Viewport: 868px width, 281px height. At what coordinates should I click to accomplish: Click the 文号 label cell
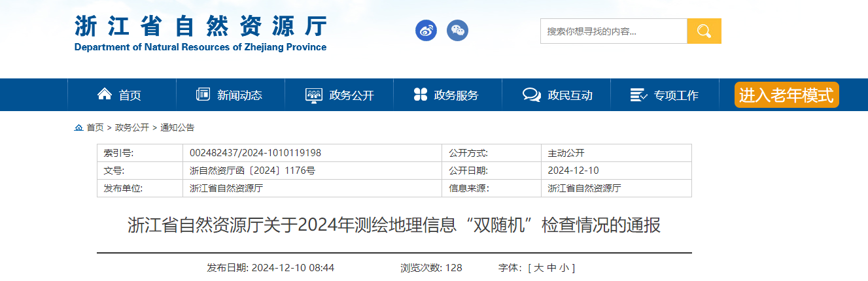pyautogui.click(x=140, y=171)
